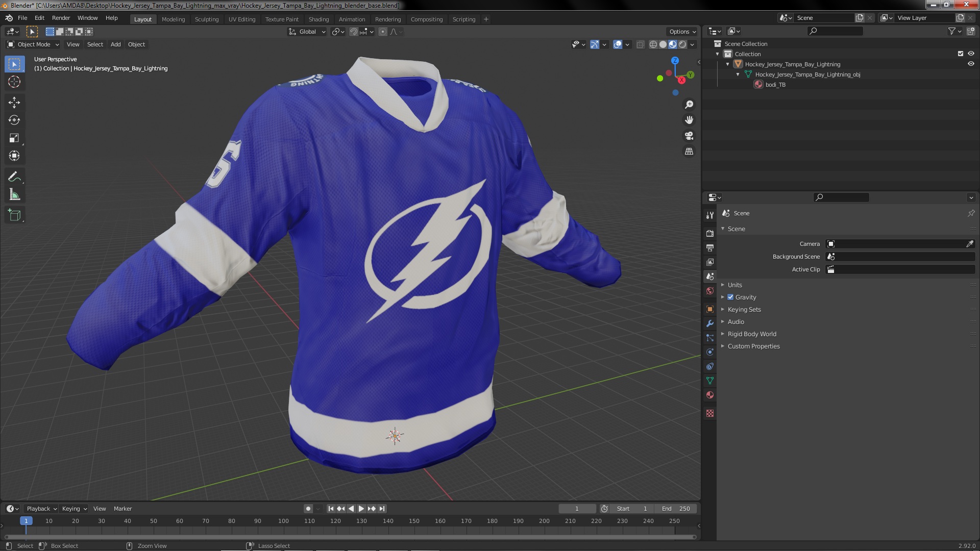Open Keying popover in timeline
Screen dimensions: 980x551
point(75,509)
